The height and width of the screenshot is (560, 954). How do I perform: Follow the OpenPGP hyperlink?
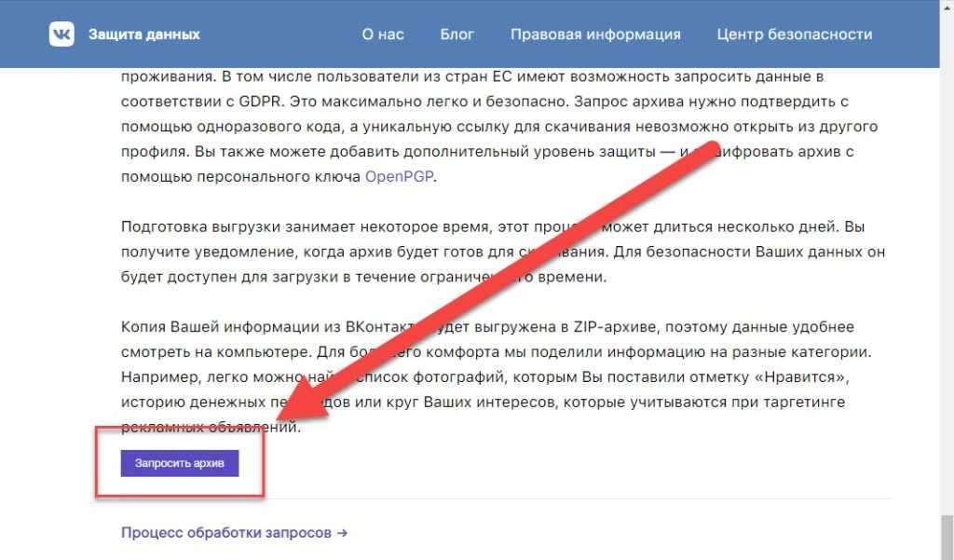coord(400,176)
